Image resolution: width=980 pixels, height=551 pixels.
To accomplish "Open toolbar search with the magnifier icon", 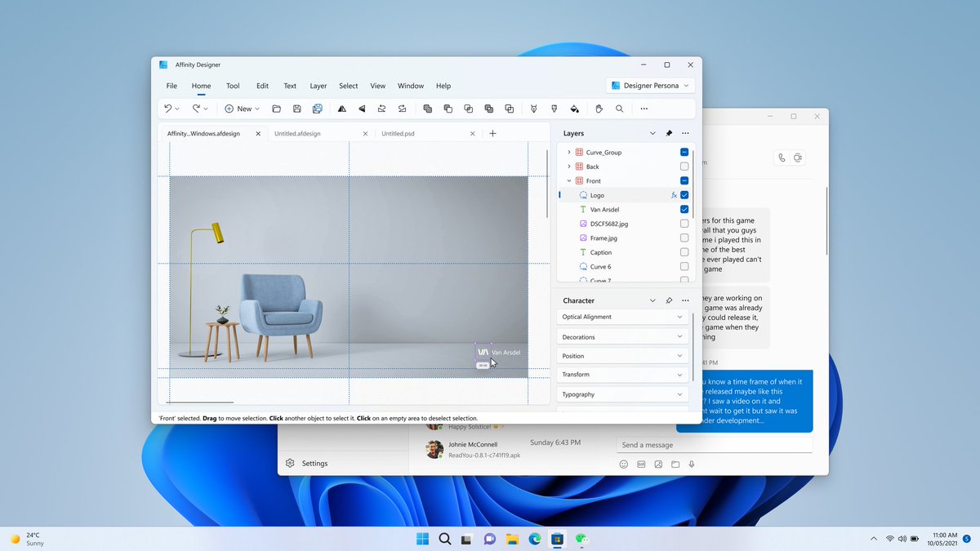I will (x=621, y=108).
